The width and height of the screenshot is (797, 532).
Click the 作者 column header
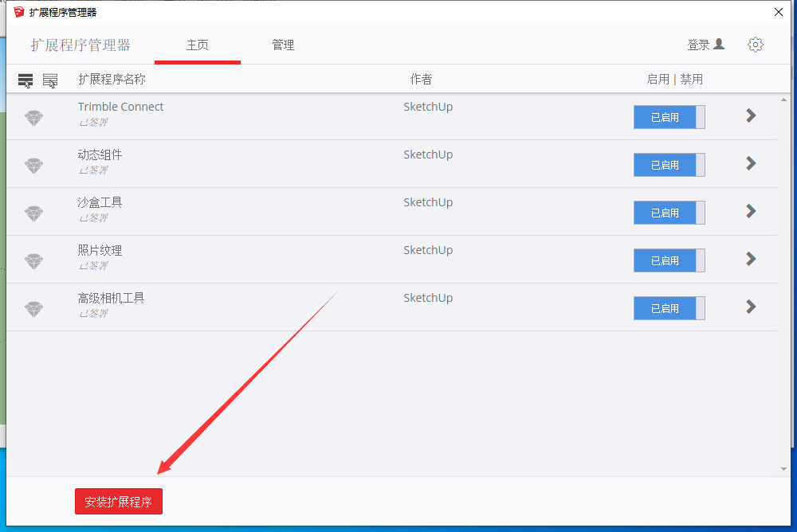[421, 80]
